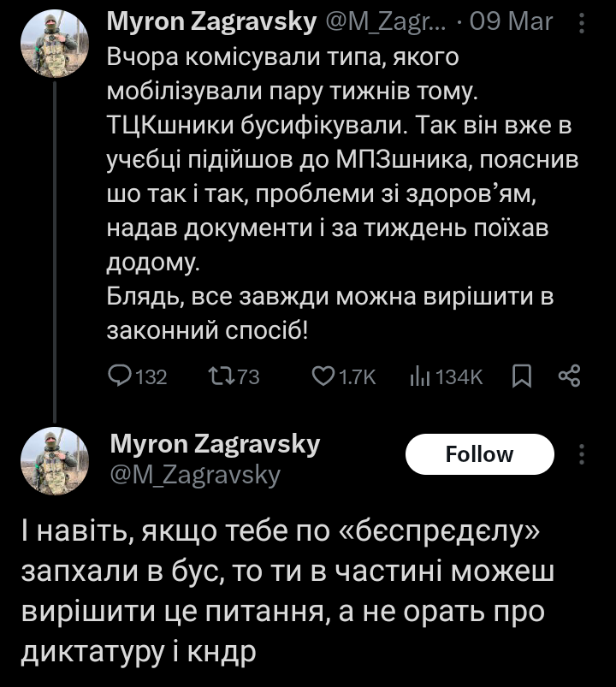Bookmark the first tweet
Screen dimensions: 616x687
521,376
